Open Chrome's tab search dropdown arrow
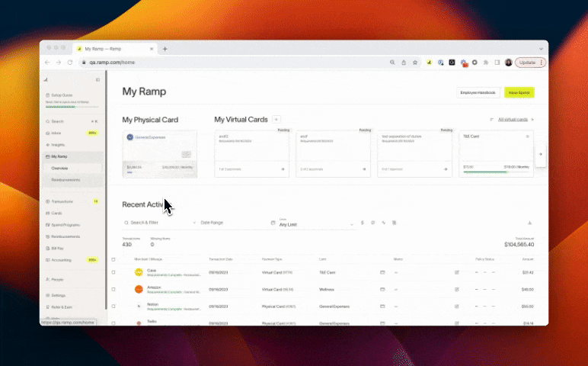 (x=541, y=49)
